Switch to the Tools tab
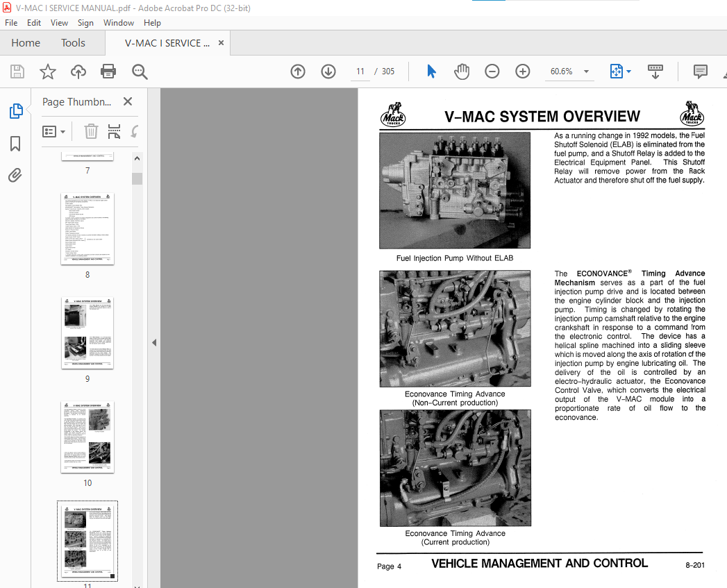Viewport: 727px width, 588px height. point(74,42)
